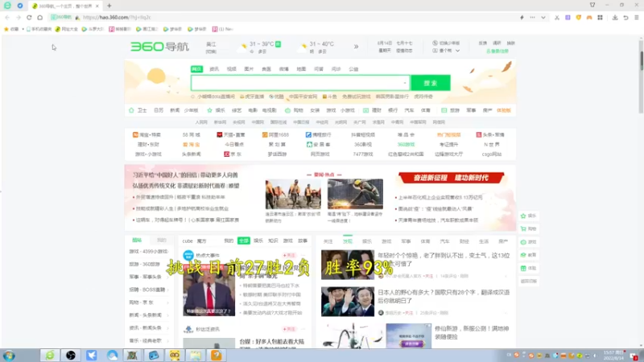Select the 资讯 search tab
Viewport: 644px width, 362px height.
pyautogui.click(x=214, y=69)
